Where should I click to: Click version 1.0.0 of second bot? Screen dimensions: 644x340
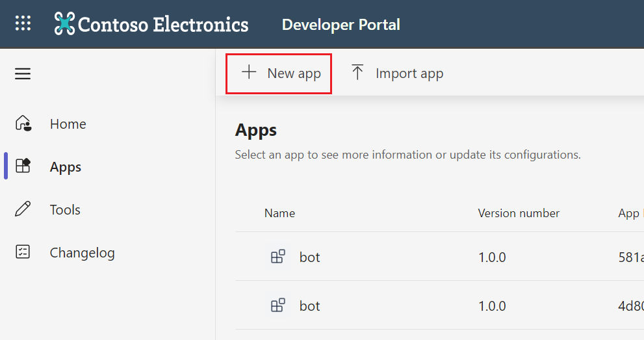492,306
